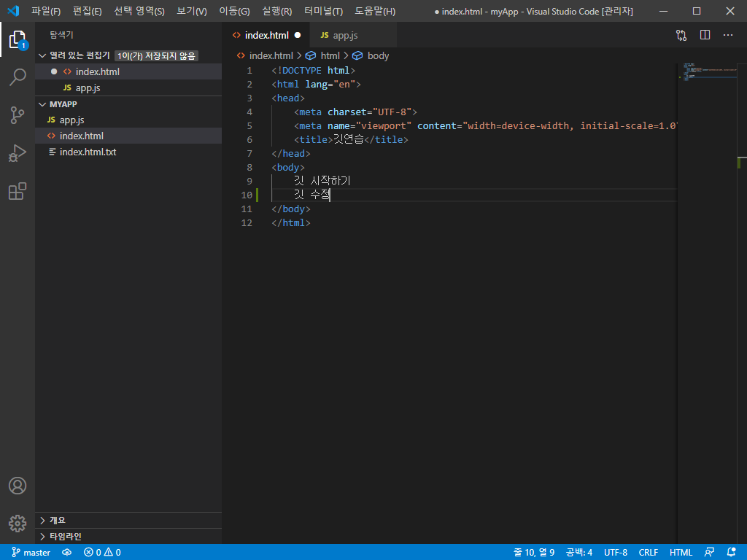Click index.html breadcrumb item
Screen dimensions: 747x560
click(265, 55)
